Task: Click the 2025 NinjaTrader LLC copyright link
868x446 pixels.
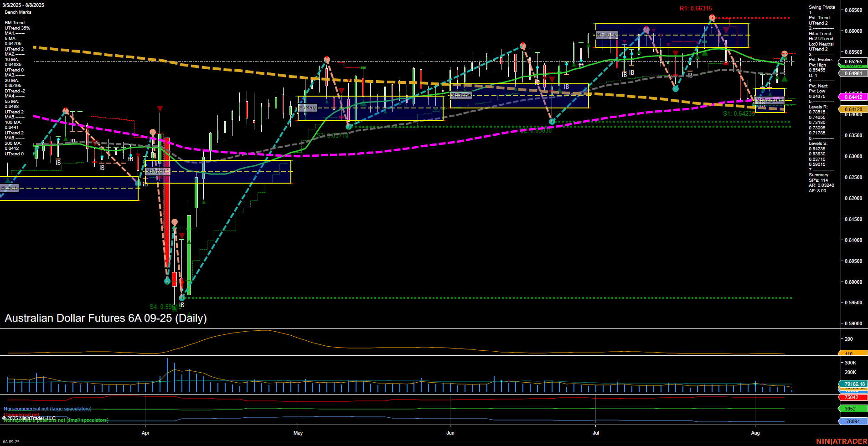Action: (29, 418)
